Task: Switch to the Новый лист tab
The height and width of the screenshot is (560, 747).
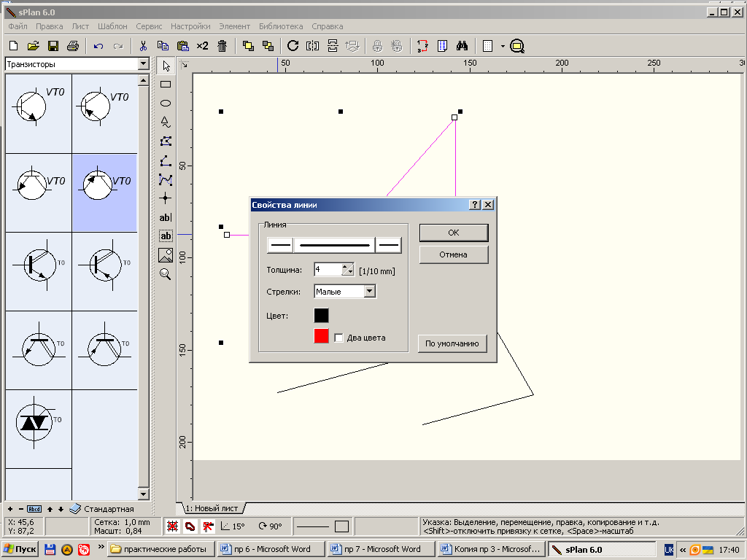Action: 212,508
